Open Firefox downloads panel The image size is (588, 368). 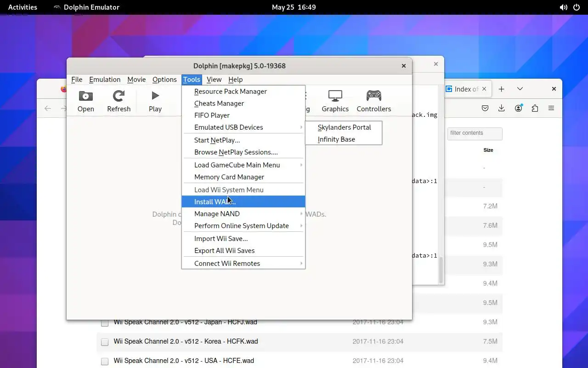click(502, 109)
